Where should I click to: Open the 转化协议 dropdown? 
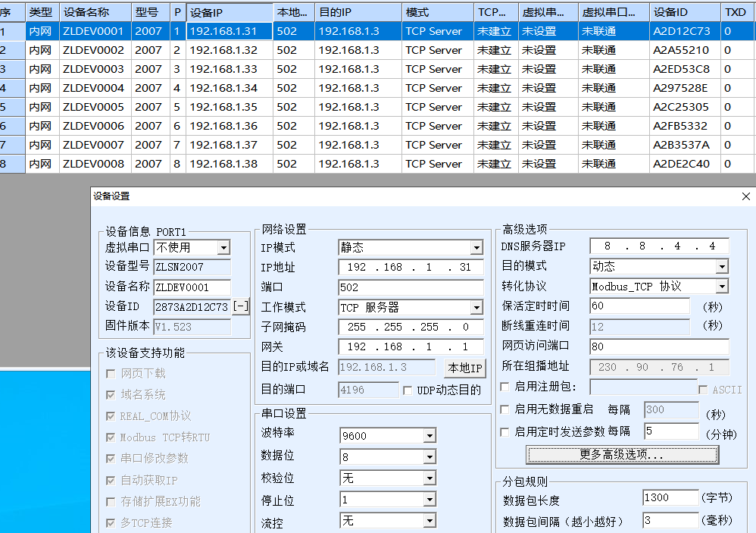721,287
